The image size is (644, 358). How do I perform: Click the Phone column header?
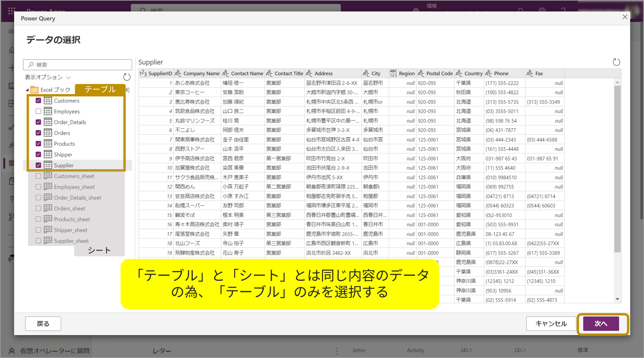[504, 73]
